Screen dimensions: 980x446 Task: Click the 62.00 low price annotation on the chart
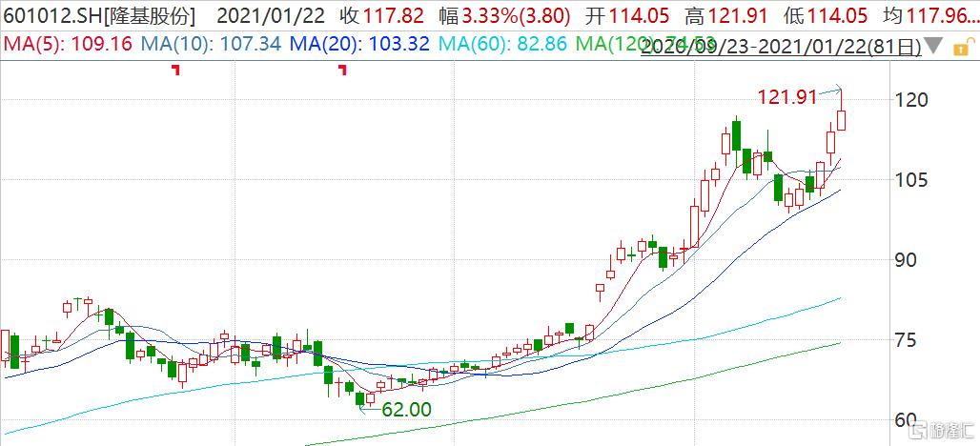[407, 410]
